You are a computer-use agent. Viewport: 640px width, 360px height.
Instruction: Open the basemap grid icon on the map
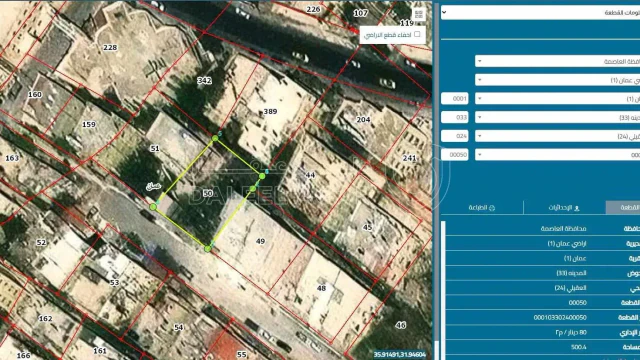coord(419,14)
